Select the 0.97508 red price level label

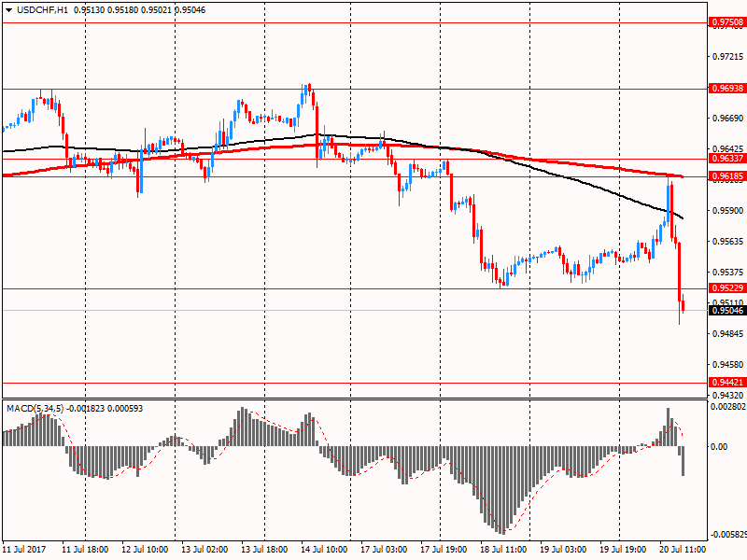(727, 22)
